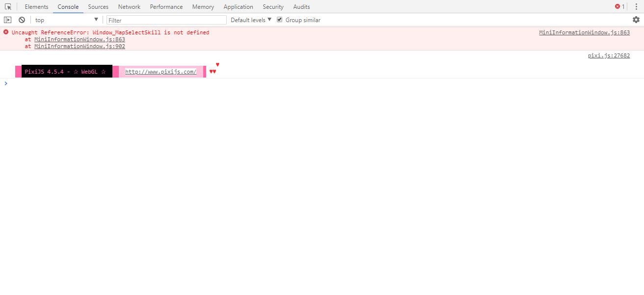
Task: Open MiniInformationWindow.js:863 source link on right
Action: [584, 32]
